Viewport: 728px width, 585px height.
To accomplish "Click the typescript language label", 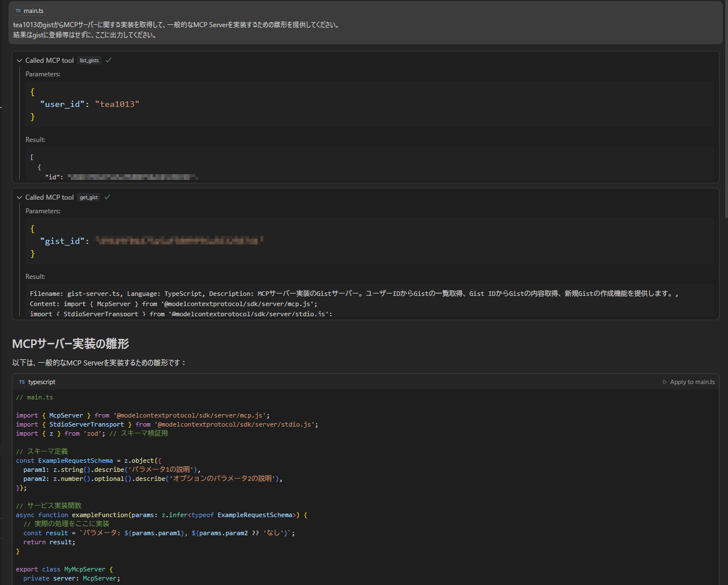I will [42, 382].
